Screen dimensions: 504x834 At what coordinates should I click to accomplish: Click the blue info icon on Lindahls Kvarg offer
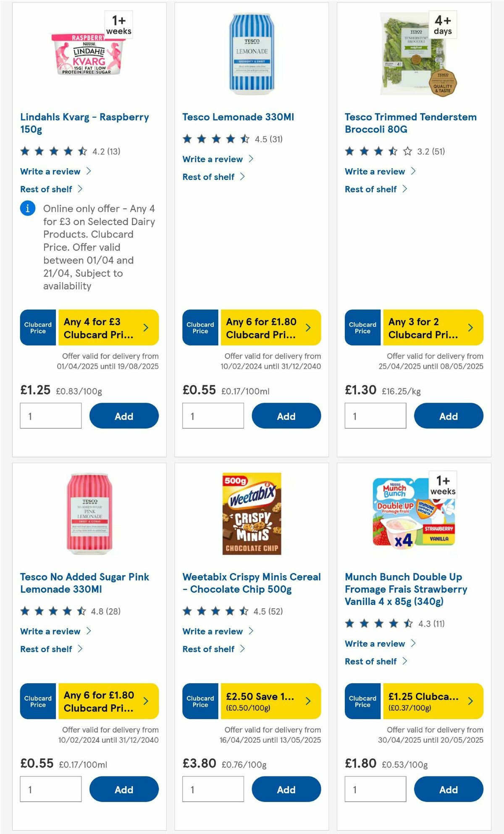[x=27, y=208]
